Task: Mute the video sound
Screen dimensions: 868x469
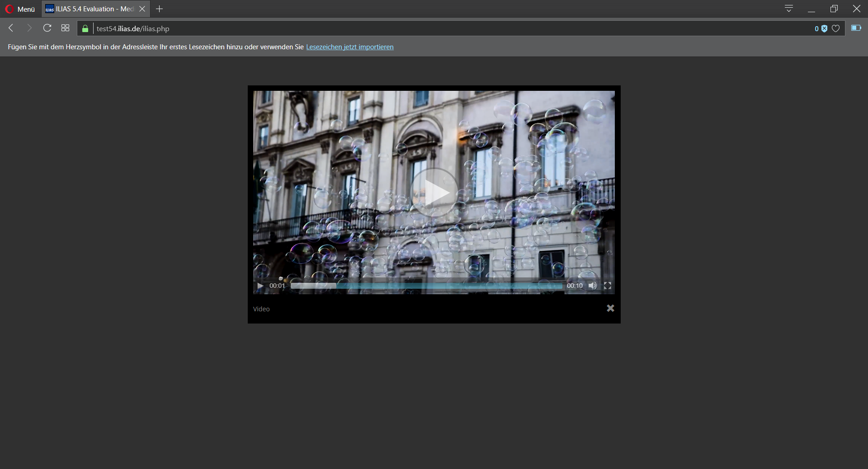Action: 592,286
